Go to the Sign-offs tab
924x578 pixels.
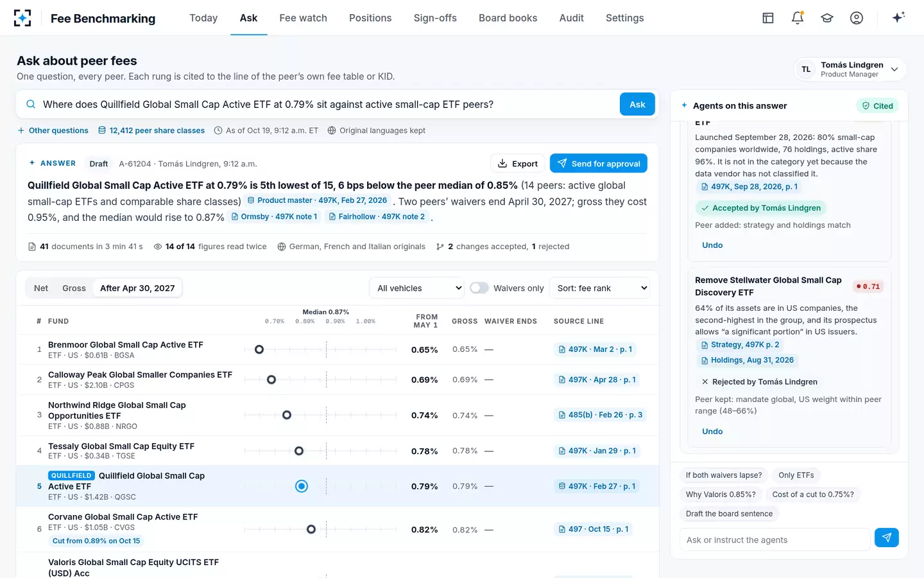[435, 18]
